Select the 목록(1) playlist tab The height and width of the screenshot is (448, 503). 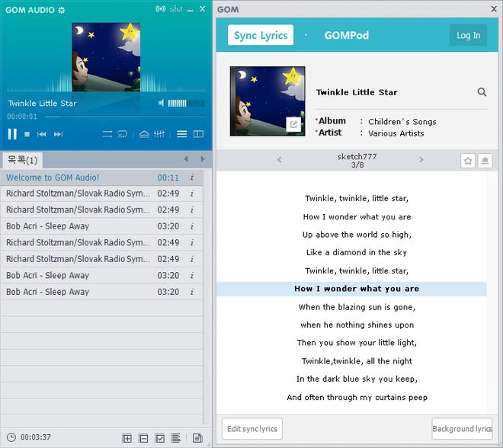(x=22, y=160)
